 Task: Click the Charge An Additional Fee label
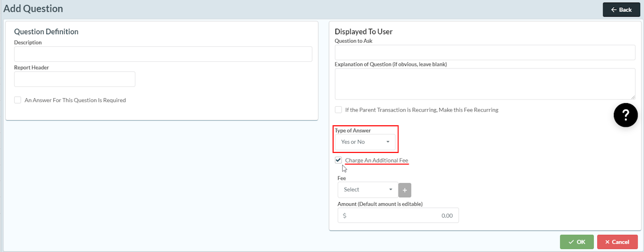pyautogui.click(x=376, y=160)
